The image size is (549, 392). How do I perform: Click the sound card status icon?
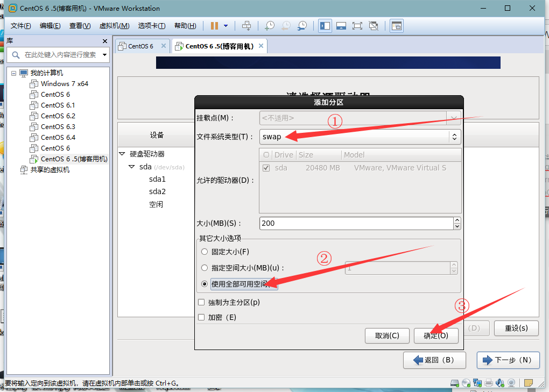pyautogui.click(x=500, y=383)
